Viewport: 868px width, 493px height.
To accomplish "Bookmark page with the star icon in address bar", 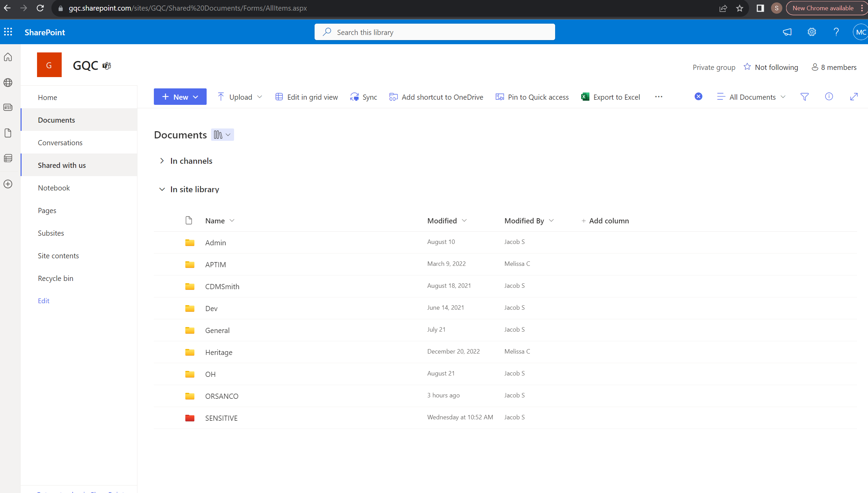I will [x=739, y=8].
